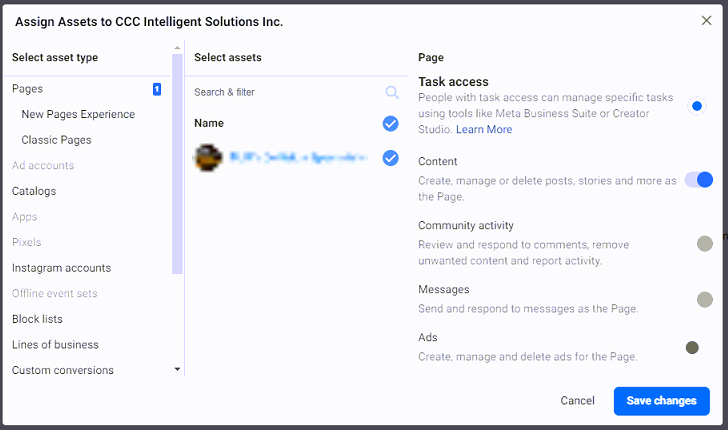Enable the Ads permission toggle

point(692,347)
